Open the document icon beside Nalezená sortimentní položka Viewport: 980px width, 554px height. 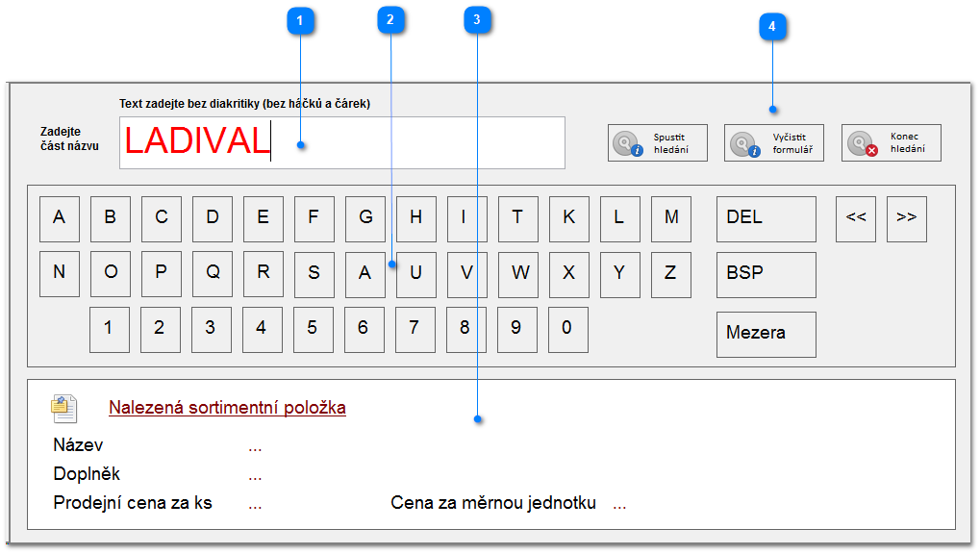coord(63,409)
